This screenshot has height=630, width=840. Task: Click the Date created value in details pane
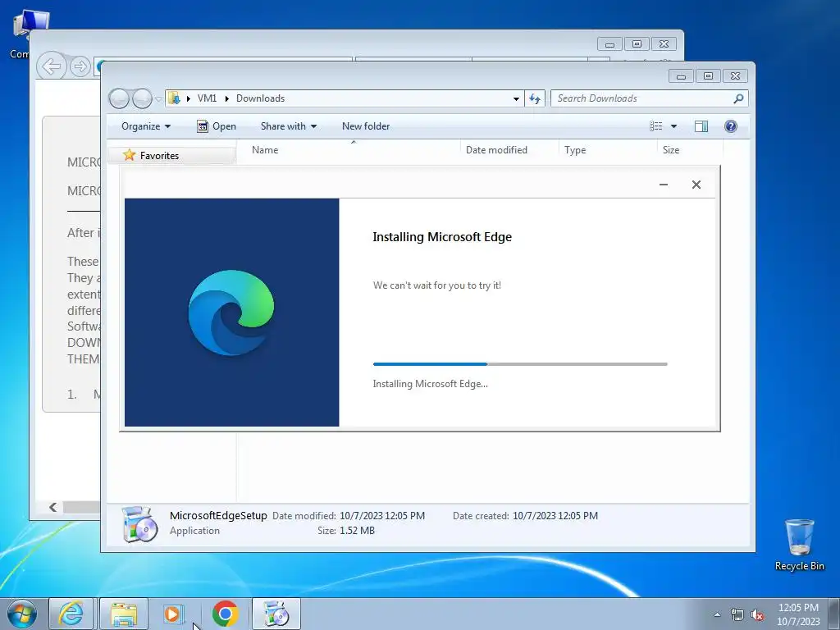pos(555,516)
